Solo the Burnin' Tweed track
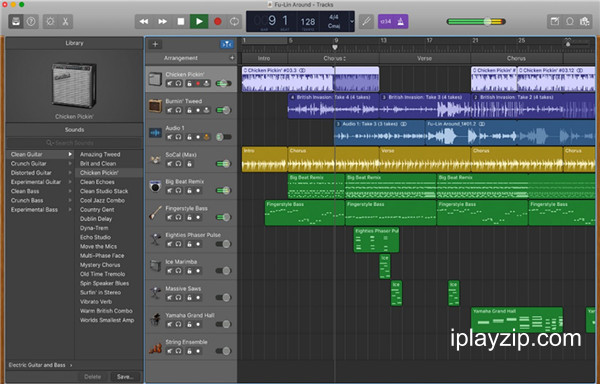 pos(179,110)
